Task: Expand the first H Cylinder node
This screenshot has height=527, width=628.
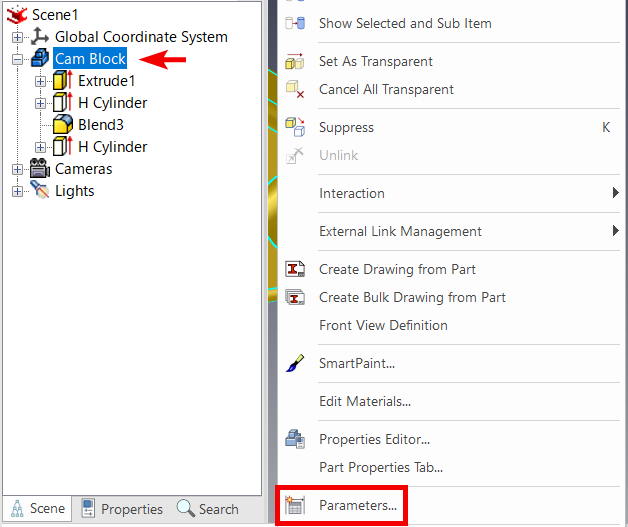Action: coord(40,103)
